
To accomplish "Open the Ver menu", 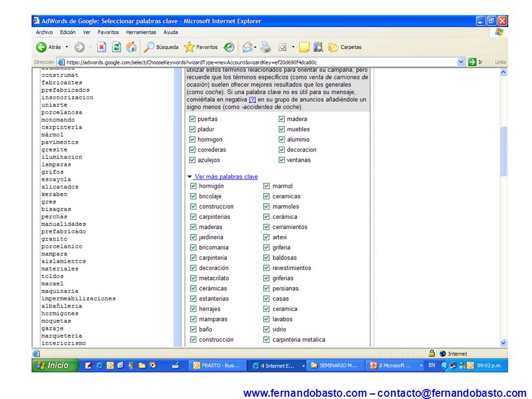I will 86,32.
